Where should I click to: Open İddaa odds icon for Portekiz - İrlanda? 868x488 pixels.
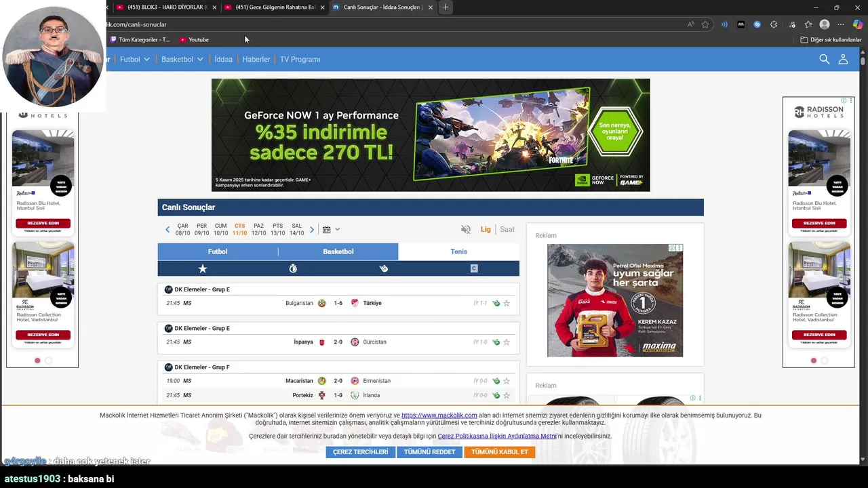[x=496, y=395]
